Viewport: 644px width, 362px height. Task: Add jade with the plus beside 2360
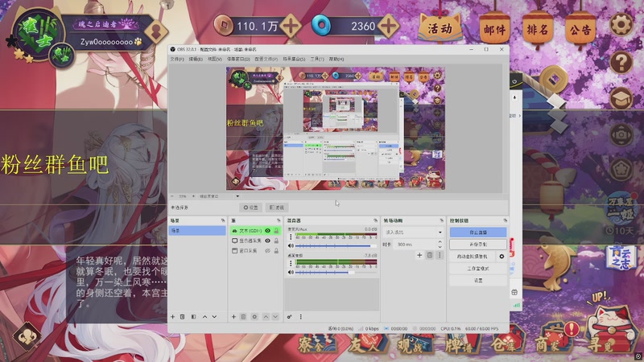pyautogui.click(x=388, y=27)
